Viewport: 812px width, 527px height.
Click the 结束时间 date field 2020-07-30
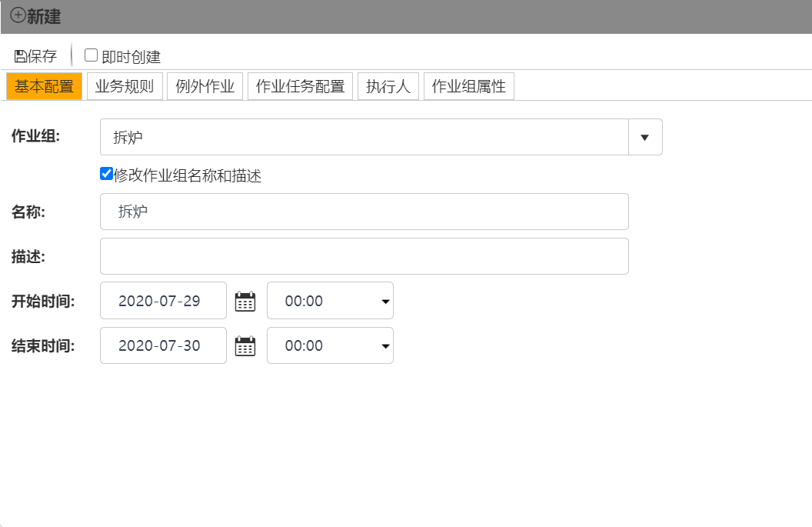coord(163,346)
